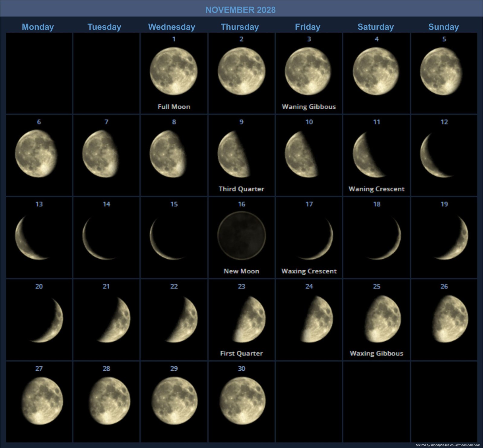Click the Full Moon image on November 1
The image size is (483, 448).
pyautogui.click(x=174, y=71)
